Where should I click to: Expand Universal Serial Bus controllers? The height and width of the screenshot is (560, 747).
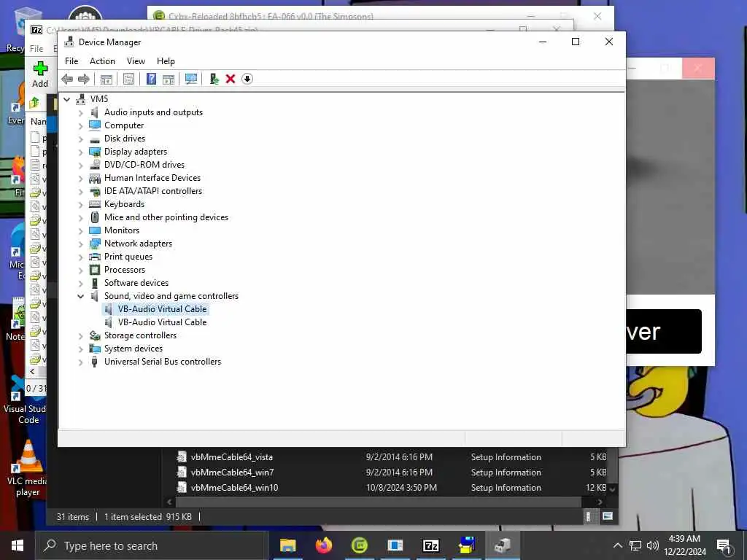coord(80,362)
